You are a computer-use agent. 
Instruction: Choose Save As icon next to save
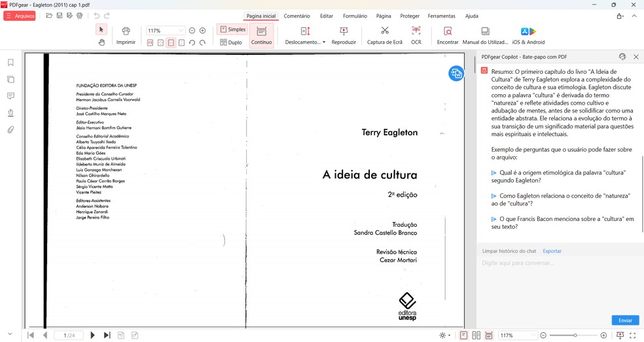point(69,16)
